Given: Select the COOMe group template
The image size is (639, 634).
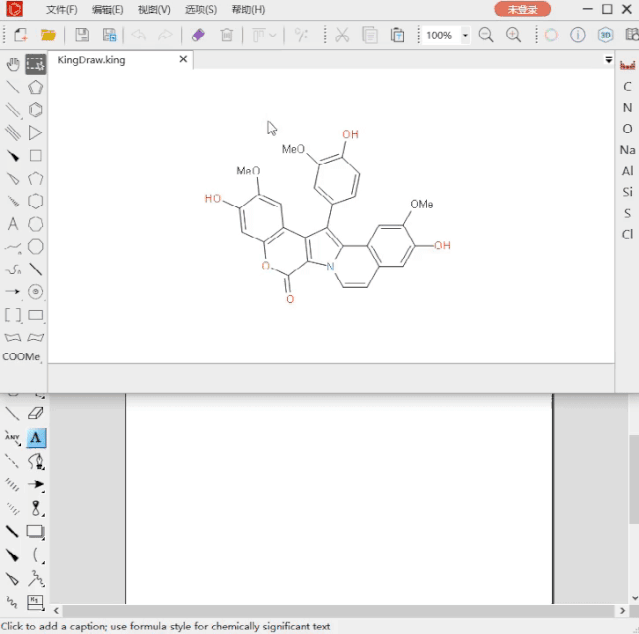Looking at the screenshot, I should (x=21, y=357).
